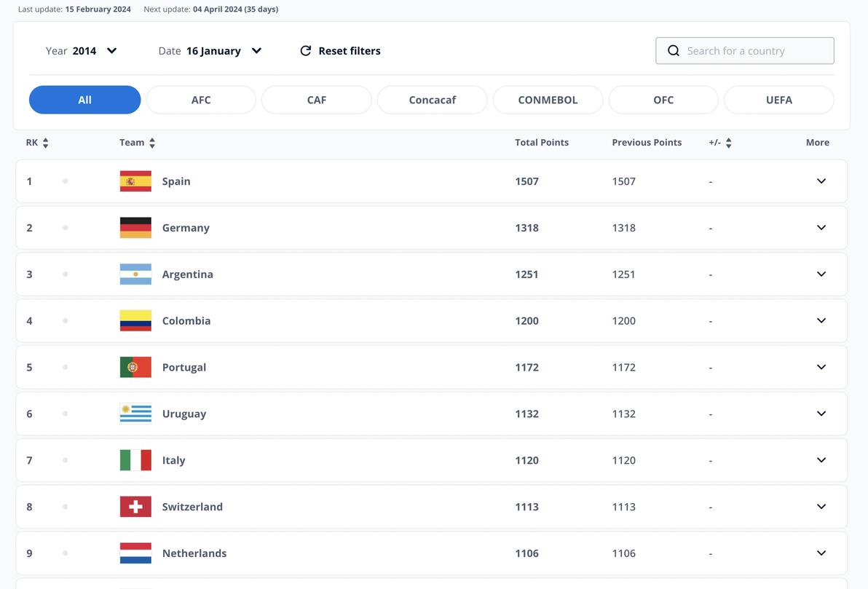Open the Year 2014 dropdown
868x589 pixels.
click(82, 51)
